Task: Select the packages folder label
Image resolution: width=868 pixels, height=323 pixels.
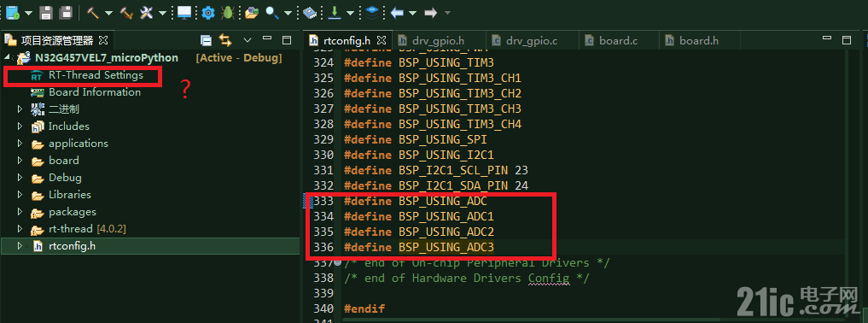Action: pos(73,212)
